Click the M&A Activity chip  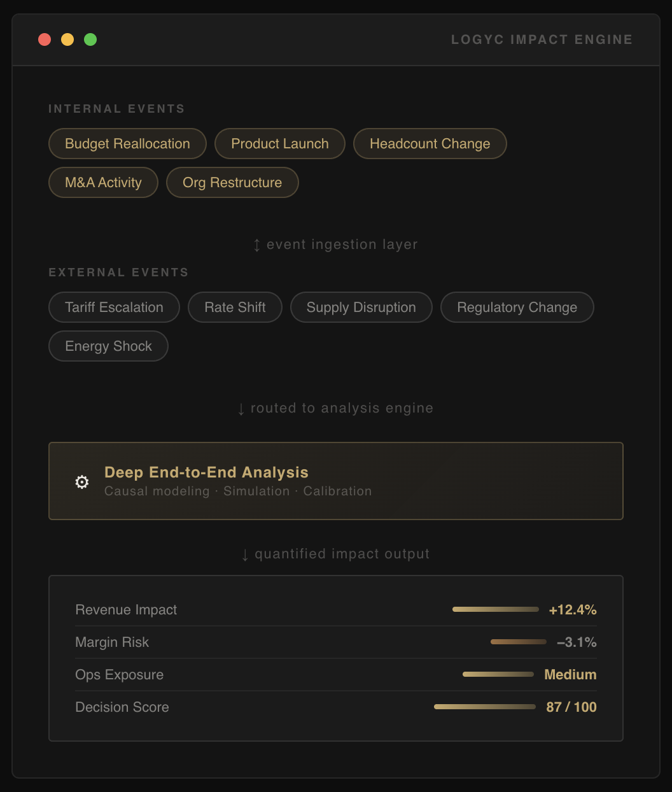pos(103,182)
